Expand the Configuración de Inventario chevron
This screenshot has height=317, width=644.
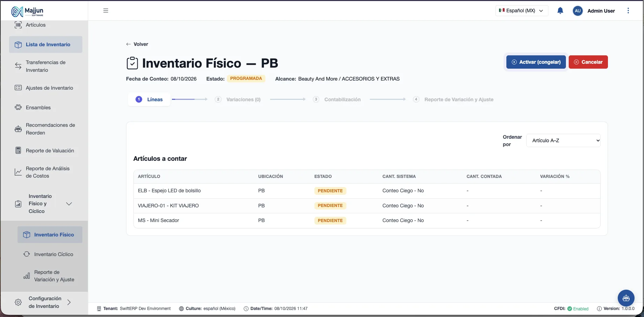[x=69, y=302]
